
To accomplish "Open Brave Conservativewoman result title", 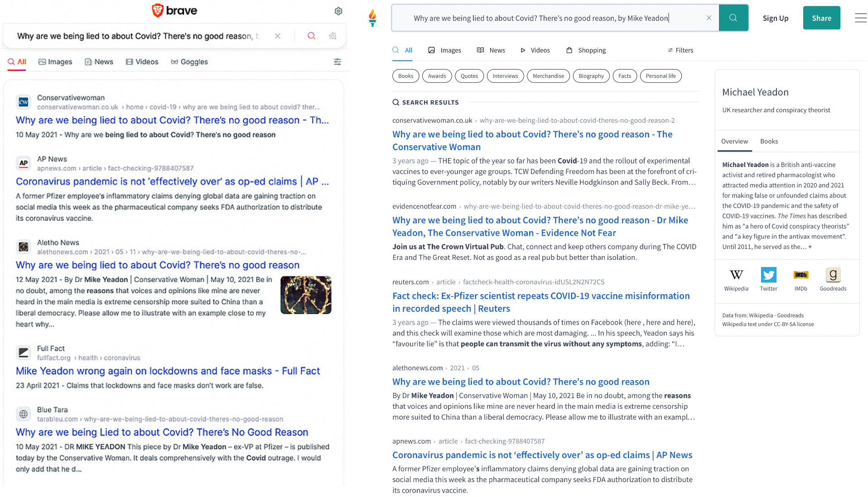I will 173,120.
